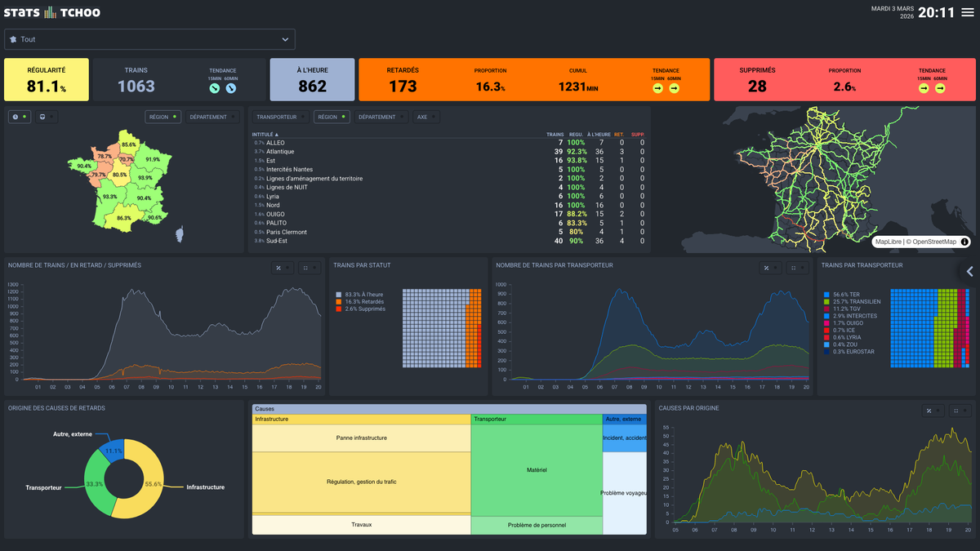Click the info icon on the map attribution bar
Image resolution: width=980 pixels, height=551 pixels.
pyautogui.click(x=964, y=242)
